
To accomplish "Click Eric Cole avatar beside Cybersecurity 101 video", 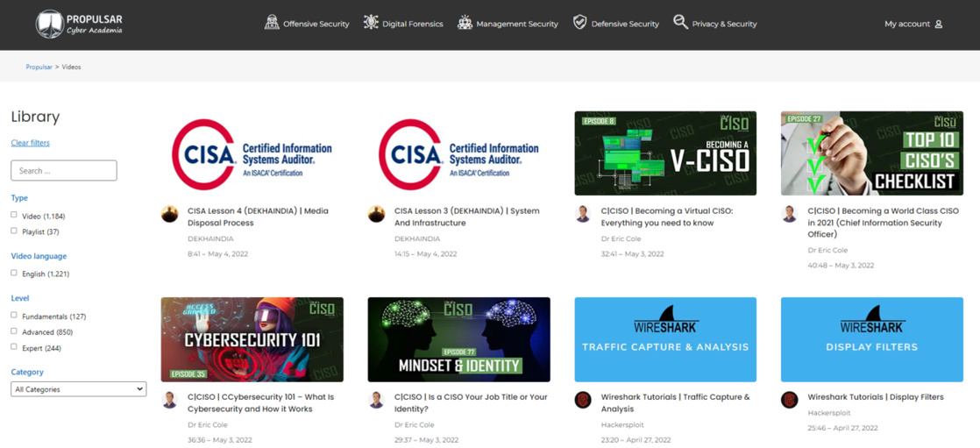I will (169, 400).
